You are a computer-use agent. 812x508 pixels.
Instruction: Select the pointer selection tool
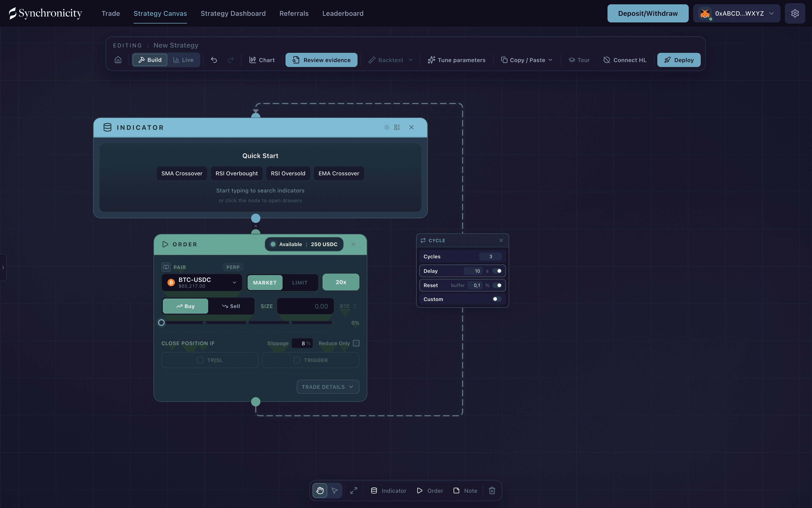(335, 490)
